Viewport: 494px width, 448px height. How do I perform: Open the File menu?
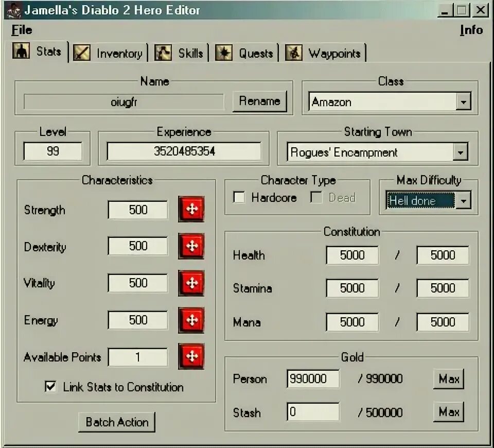(x=22, y=30)
